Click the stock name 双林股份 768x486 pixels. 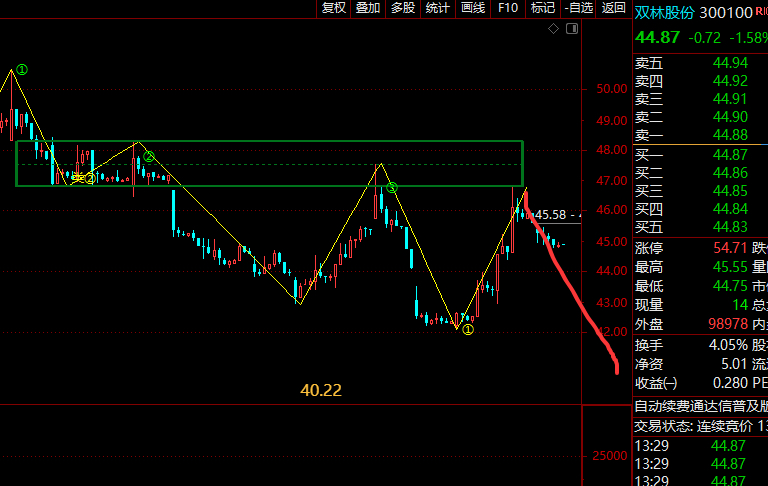pos(665,13)
